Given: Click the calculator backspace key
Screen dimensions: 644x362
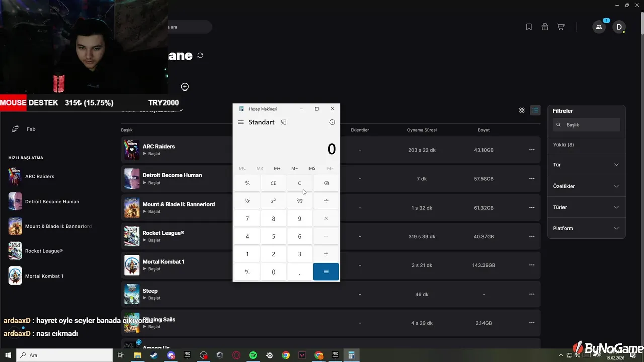Looking at the screenshot, I should coord(326,183).
